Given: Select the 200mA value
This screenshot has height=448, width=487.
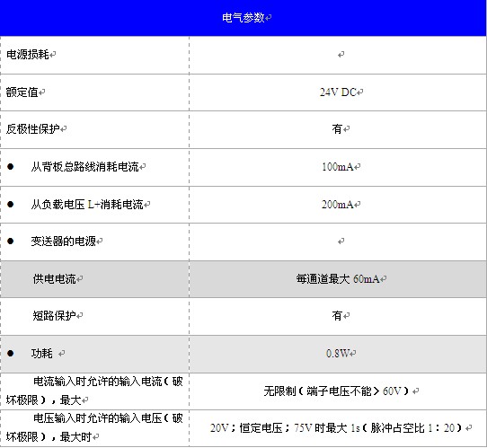Looking at the screenshot, I should [338, 205].
